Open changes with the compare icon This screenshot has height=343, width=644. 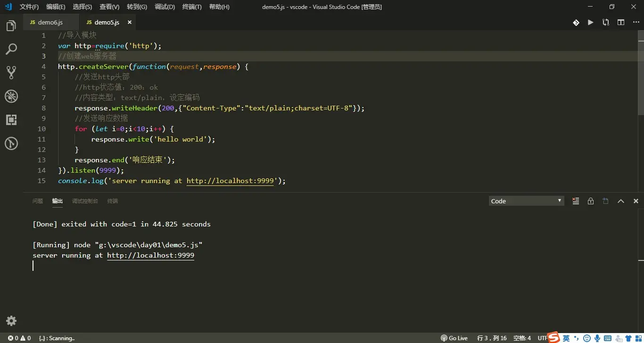606,22
